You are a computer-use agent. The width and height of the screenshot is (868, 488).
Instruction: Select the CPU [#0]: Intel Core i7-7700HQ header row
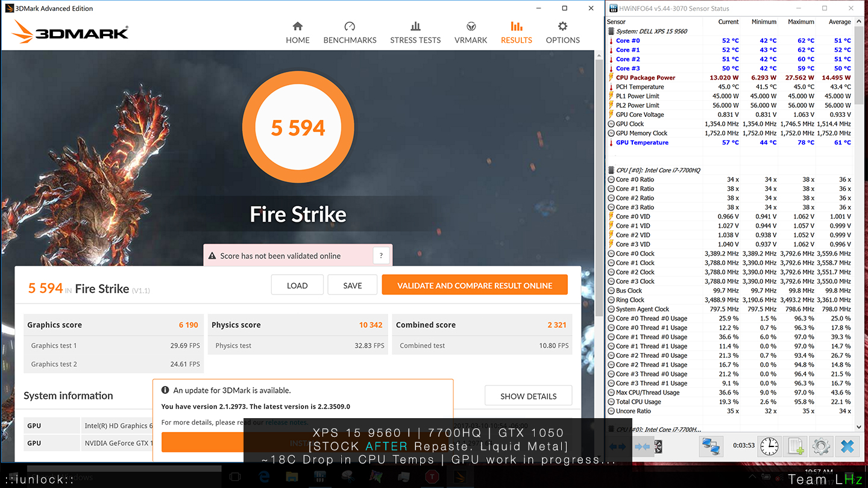(x=729, y=170)
